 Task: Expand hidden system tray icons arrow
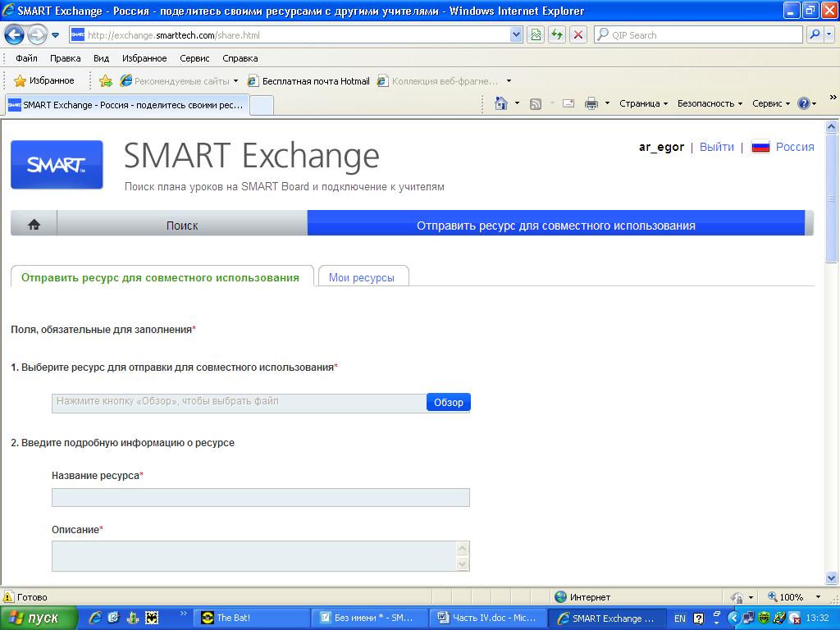[x=733, y=619]
